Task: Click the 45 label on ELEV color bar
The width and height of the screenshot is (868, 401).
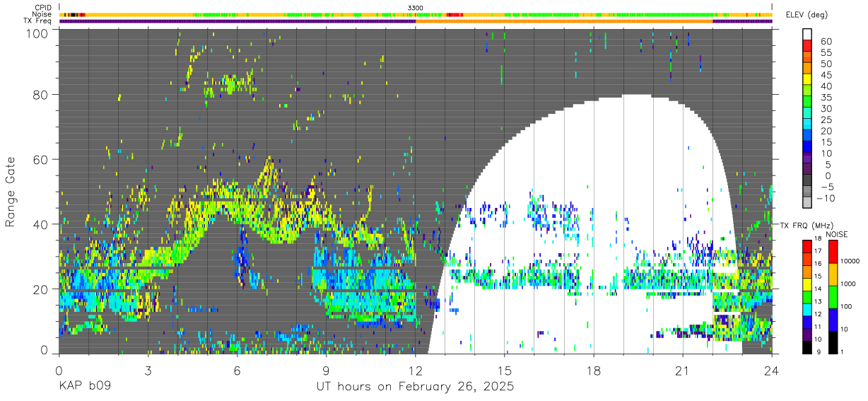Action: [x=826, y=75]
